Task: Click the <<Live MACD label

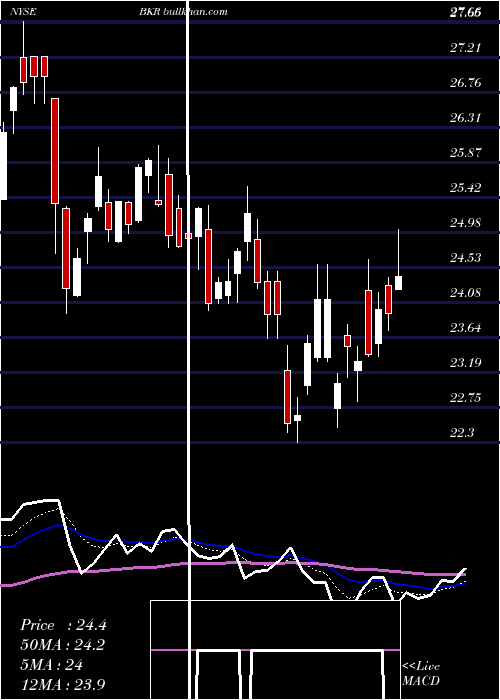Action: (421, 673)
